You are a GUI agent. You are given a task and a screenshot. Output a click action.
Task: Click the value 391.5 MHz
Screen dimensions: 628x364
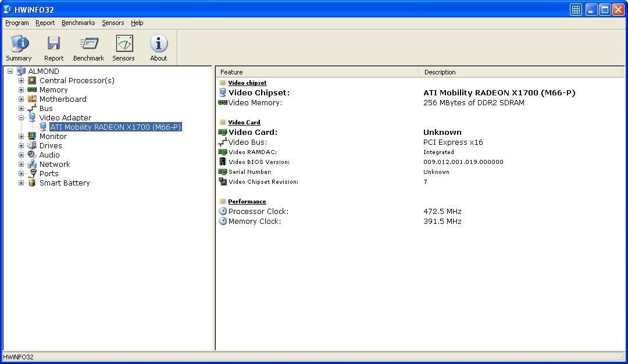click(442, 222)
